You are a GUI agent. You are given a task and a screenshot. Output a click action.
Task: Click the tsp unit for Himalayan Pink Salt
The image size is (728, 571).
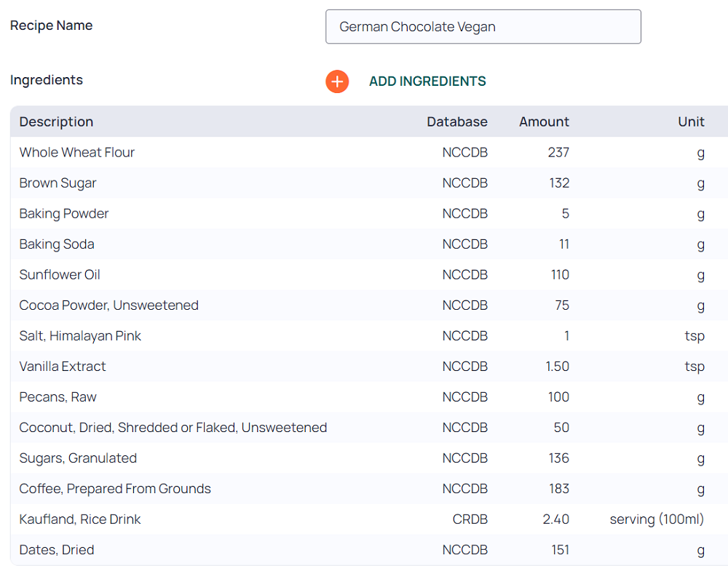point(694,336)
